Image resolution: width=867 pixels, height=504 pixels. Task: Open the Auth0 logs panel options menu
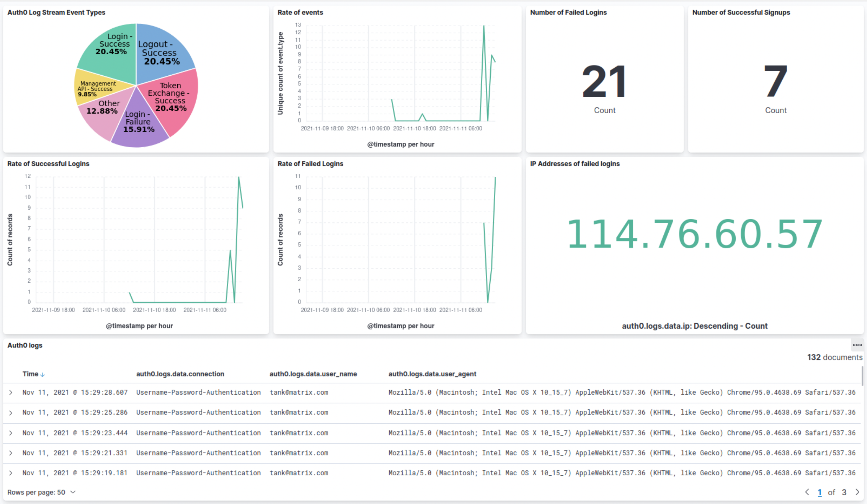857,345
